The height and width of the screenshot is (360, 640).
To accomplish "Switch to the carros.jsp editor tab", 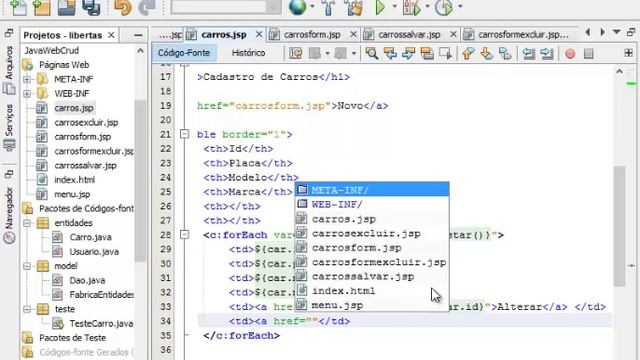I will point(224,35).
